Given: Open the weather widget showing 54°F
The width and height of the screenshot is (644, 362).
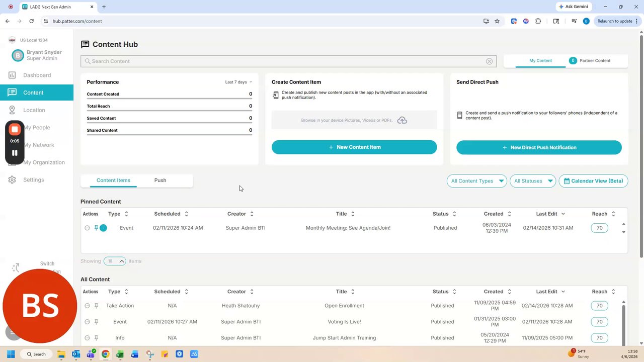Looking at the screenshot, I should [579, 354].
